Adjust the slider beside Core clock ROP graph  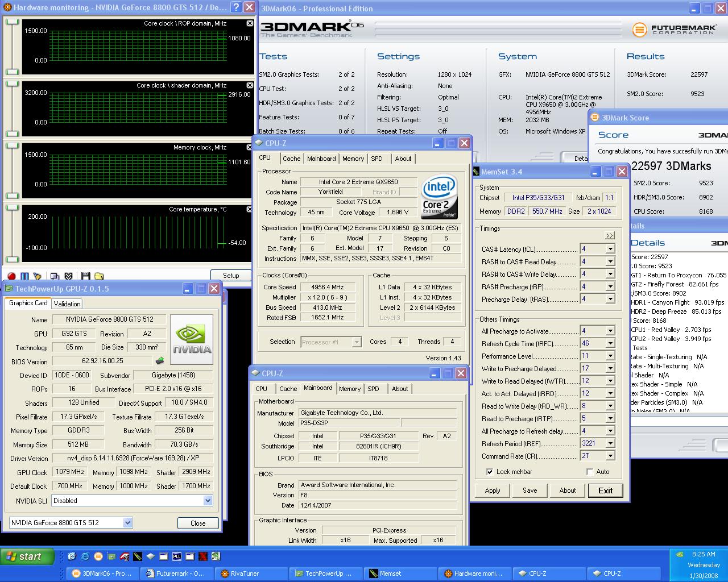click(x=12, y=47)
